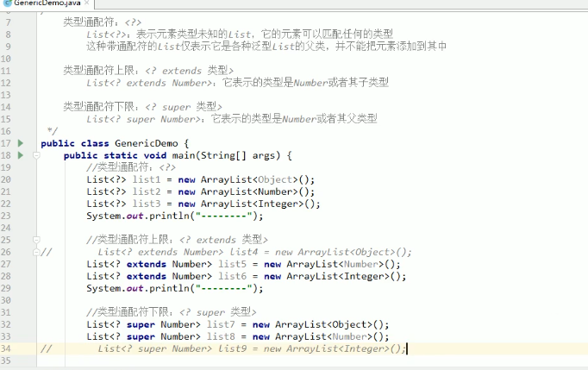The image size is (588, 370).
Task: Close the GenericDemo.java tab
Action: [x=87, y=3]
